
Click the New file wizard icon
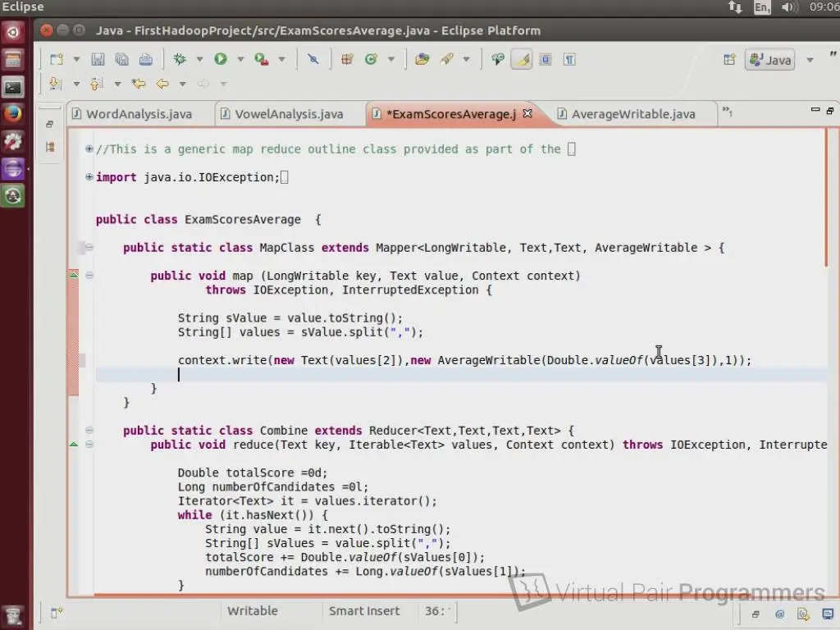(57, 59)
